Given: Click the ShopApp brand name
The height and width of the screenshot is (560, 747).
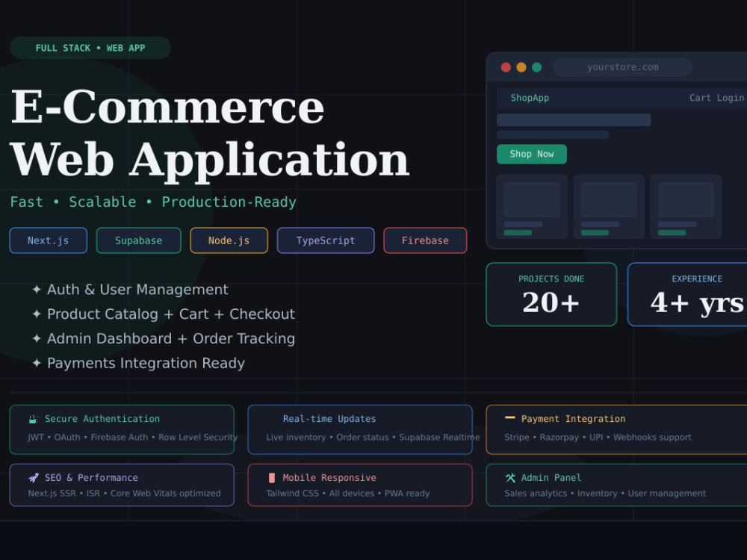Looking at the screenshot, I should (x=530, y=98).
